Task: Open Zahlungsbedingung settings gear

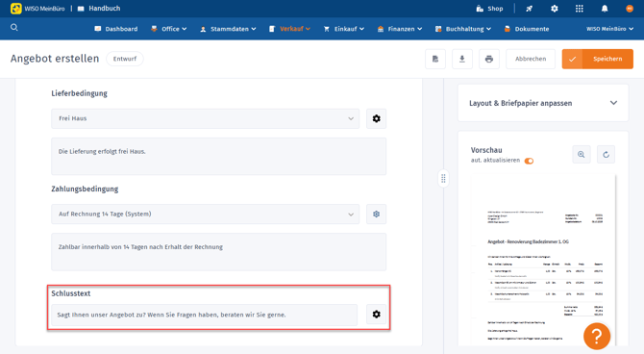Action: coord(376,215)
